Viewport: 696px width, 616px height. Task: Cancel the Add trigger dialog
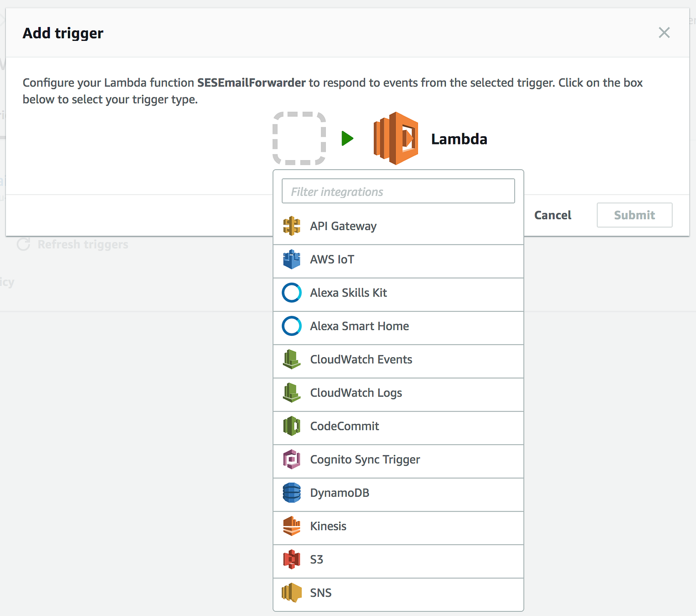click(552, 215)
